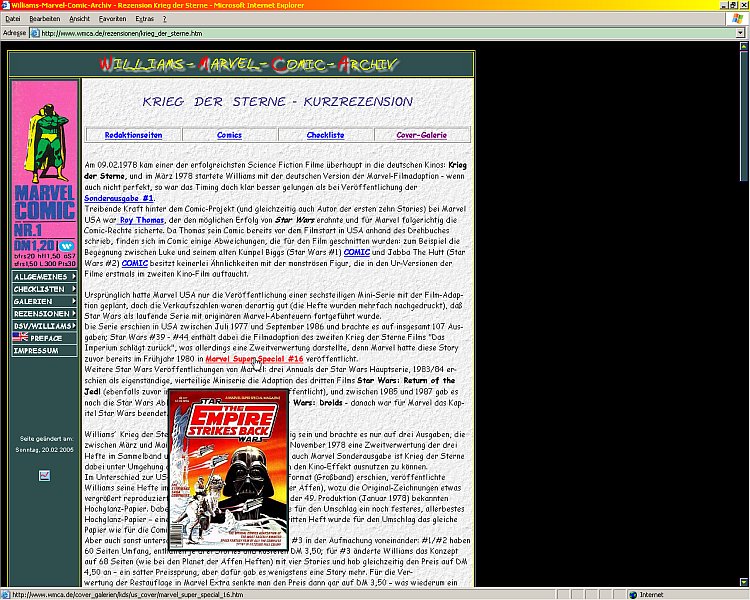750x600 pixels.
Task: Open the IMPRESSUM sidebar item
Action: (x=44, y=351)
